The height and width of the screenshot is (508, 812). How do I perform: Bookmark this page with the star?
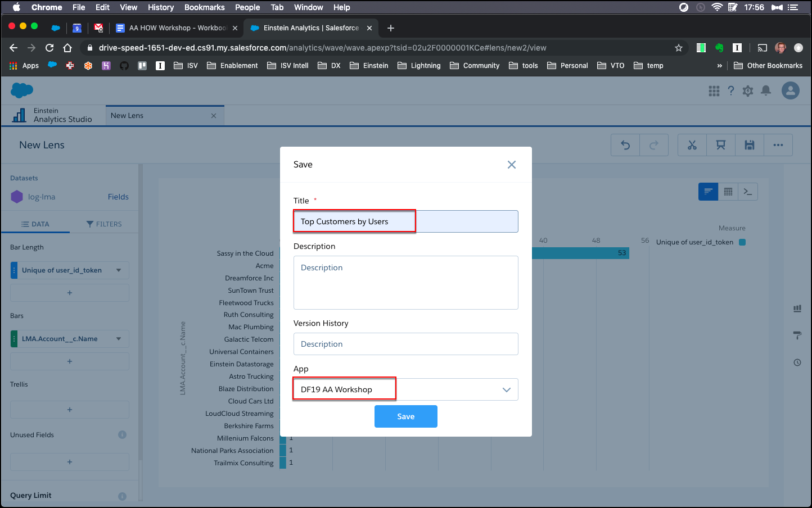[x=679, y=48]
